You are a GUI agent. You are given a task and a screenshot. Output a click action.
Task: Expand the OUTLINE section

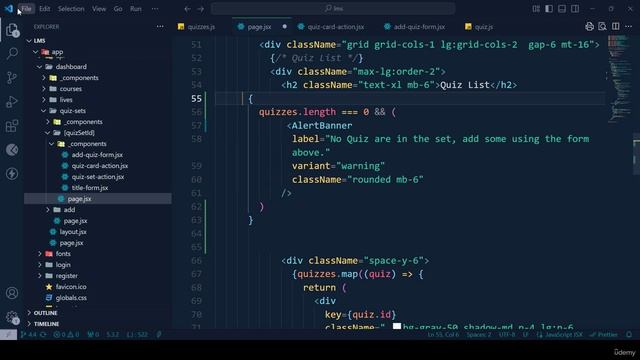(x=45, y=313)
